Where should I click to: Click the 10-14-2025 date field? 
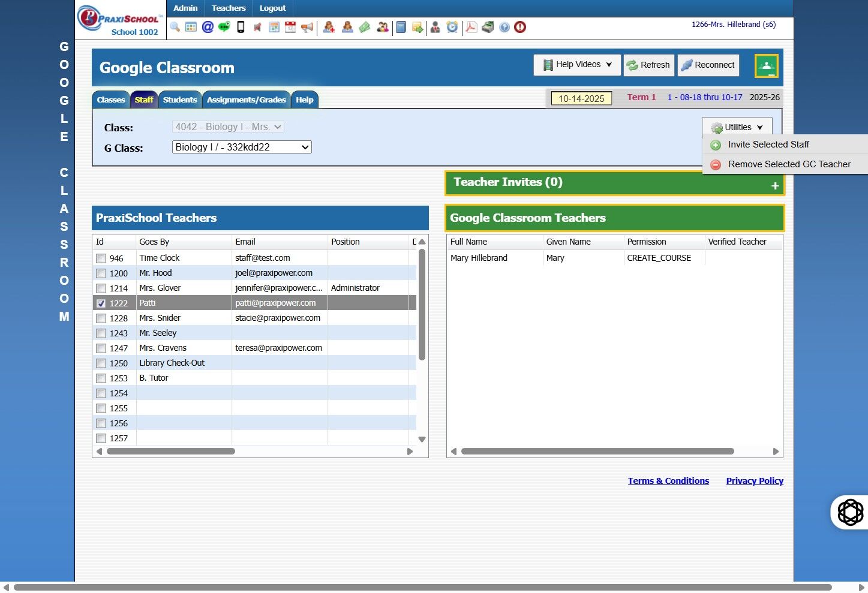[x=581, y=98]
